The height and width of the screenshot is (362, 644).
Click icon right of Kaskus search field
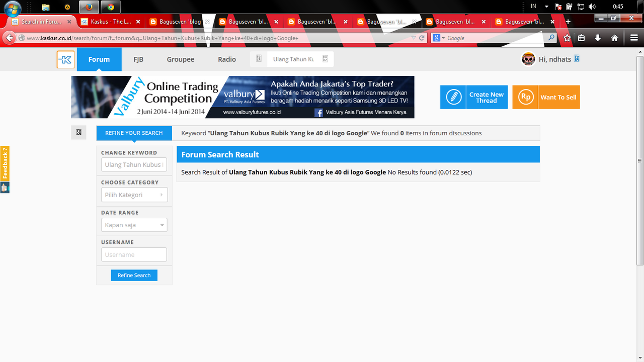tap(325, 59)
